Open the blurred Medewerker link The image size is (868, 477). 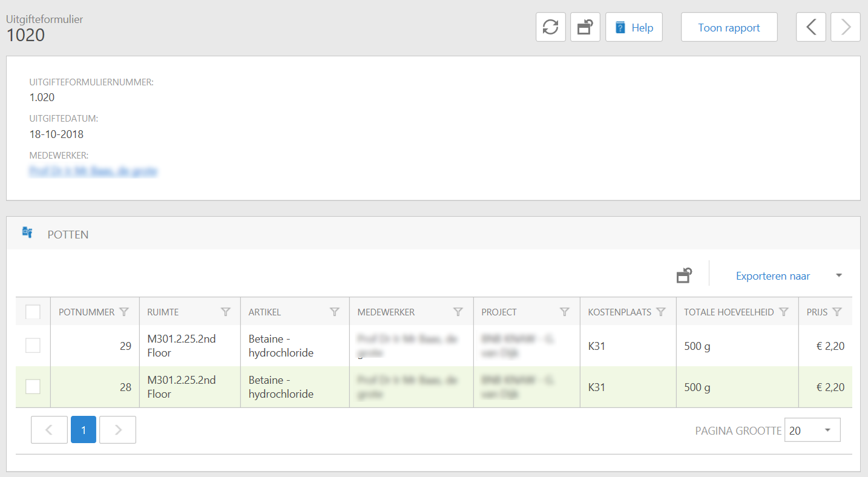(x=93, y=171)
